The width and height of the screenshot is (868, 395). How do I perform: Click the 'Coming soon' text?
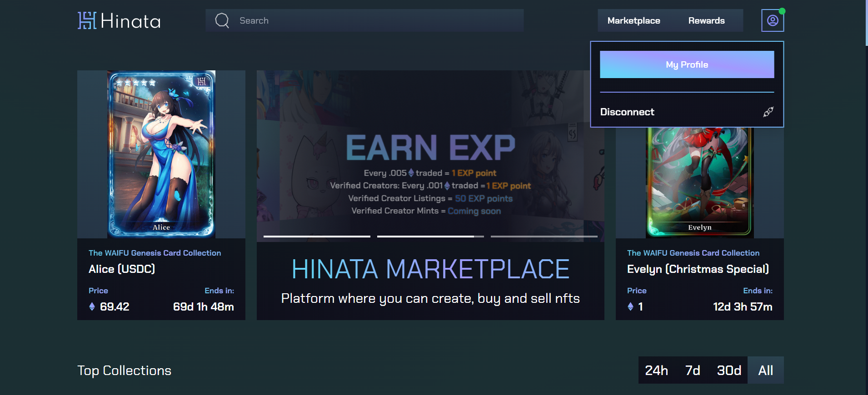474,211
